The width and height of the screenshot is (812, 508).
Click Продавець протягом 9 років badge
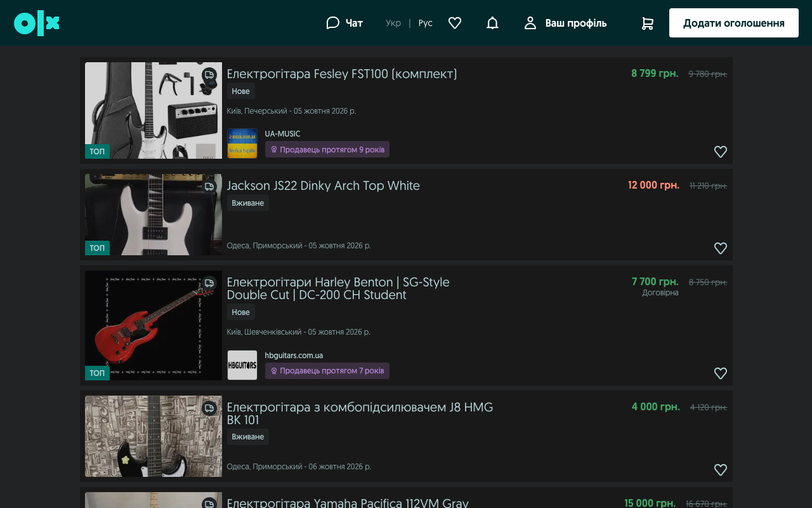point(327,149)
